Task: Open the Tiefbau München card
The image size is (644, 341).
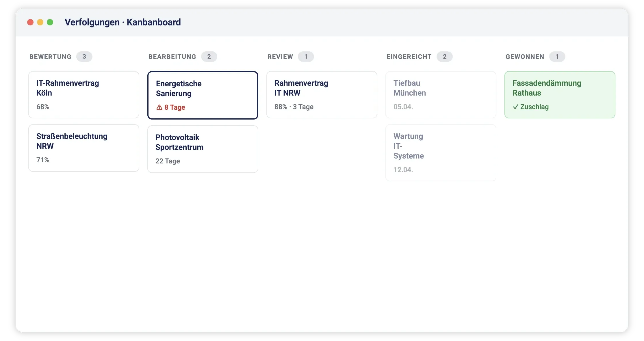Action: 441,95
